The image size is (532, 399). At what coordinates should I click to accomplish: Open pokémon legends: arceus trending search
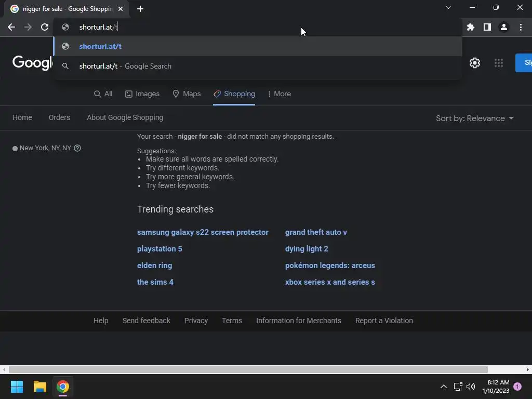[330, 265]
